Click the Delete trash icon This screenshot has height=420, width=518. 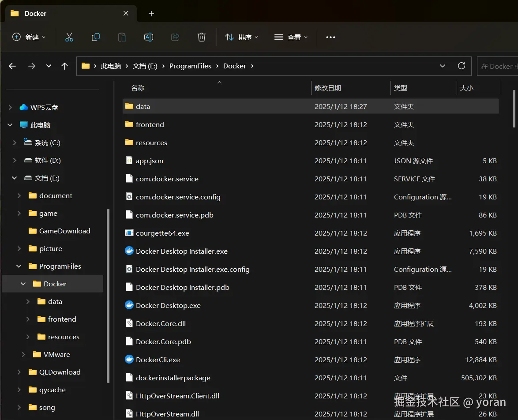pos(202,37)
